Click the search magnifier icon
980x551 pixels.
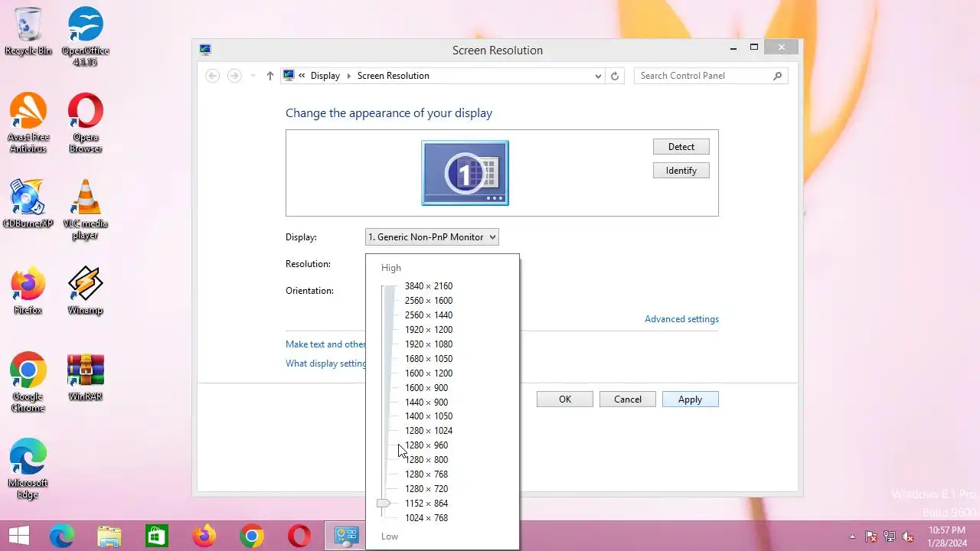click(x=778, y=76)
